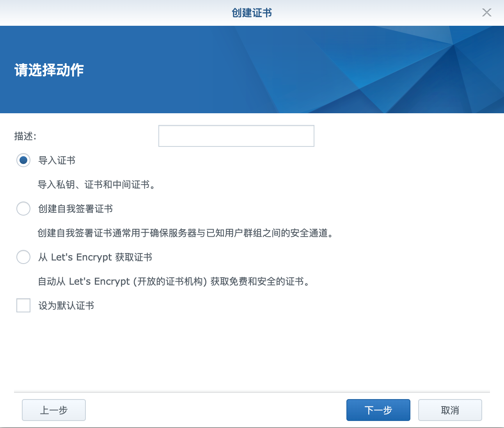Click the 上一步 button

(53, 410)
